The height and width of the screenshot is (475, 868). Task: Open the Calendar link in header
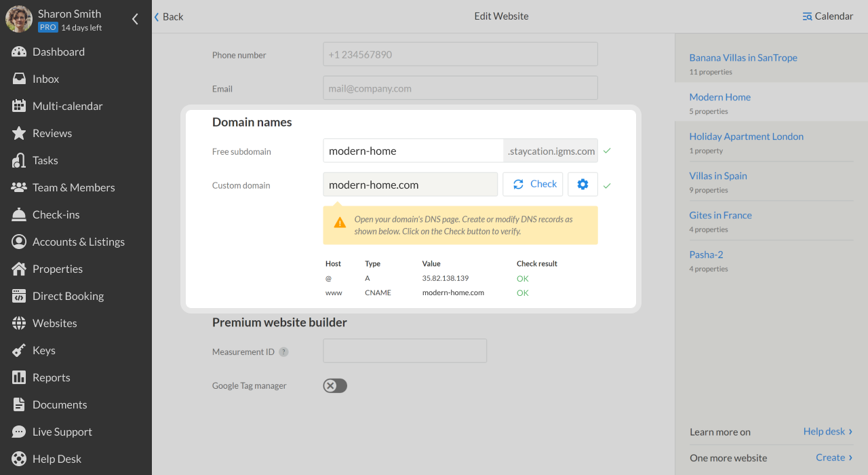pos(827,16)
